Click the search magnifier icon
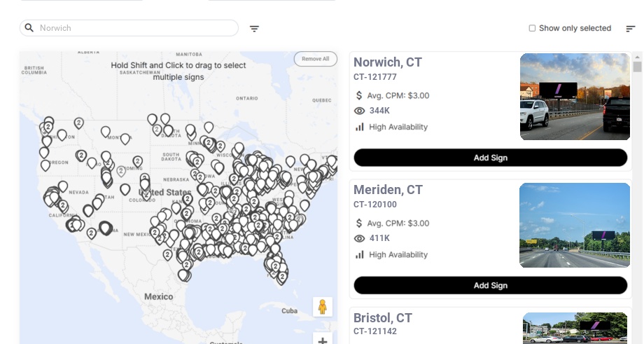This screenshot has width=644, height=344. (29, 28)
